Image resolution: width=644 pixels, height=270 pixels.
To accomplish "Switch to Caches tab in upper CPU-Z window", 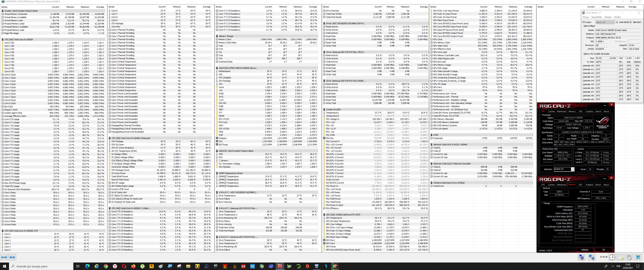I will point(551,111).
